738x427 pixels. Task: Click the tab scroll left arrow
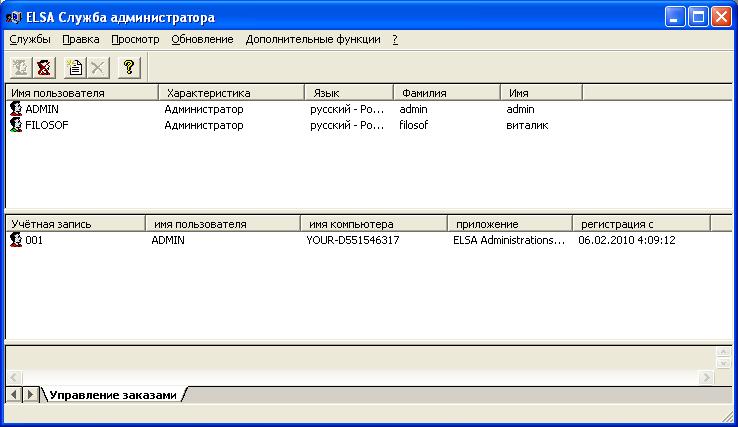point(14,395)
